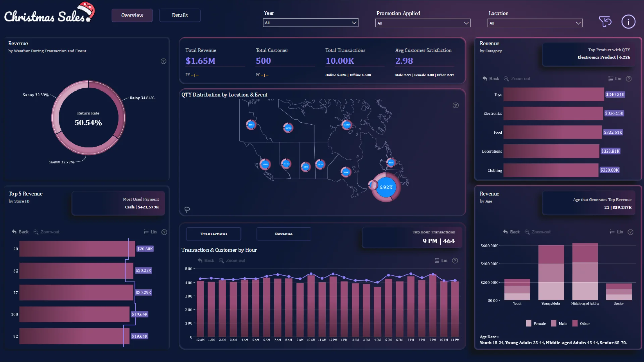Click the Youth stacked column

pos(517,290)
